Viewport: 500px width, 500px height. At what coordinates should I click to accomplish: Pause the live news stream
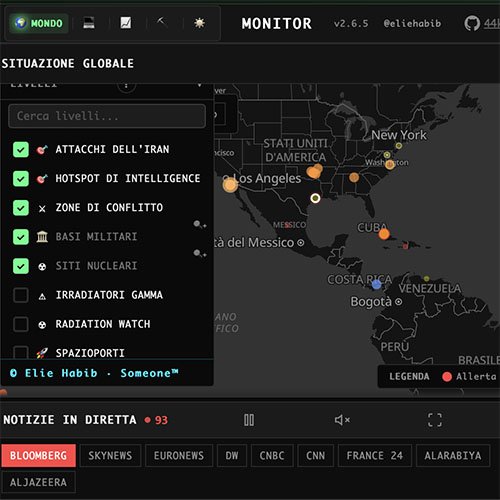pyautogui.click(x=249, y=420)
